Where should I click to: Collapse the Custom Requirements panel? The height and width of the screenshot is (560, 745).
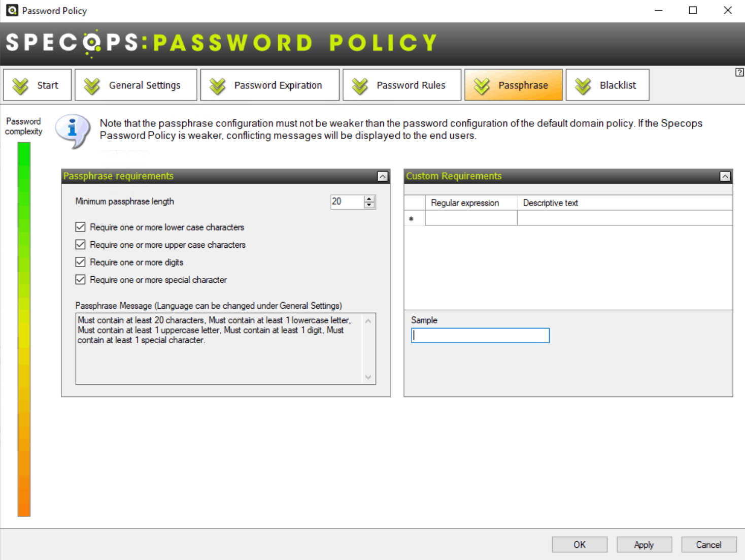point(725,176)
